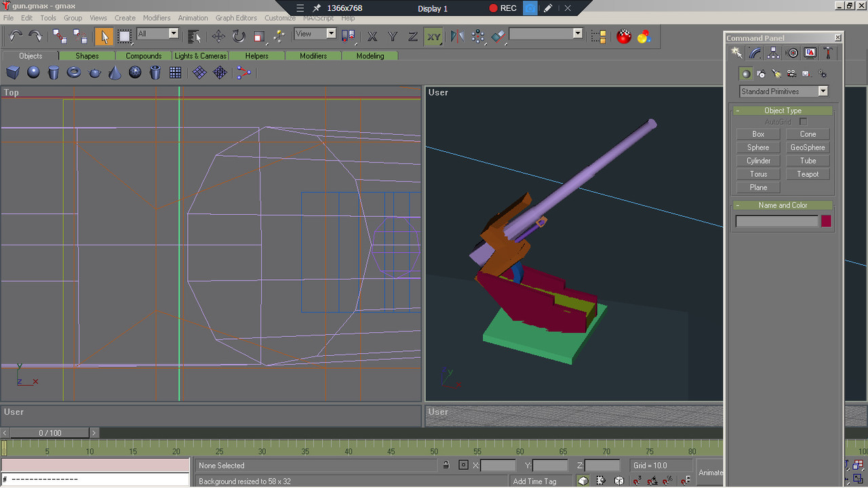Open the Material Editor red sphere icon
This screenshot has height=488, width=868.
pos(624,36)
